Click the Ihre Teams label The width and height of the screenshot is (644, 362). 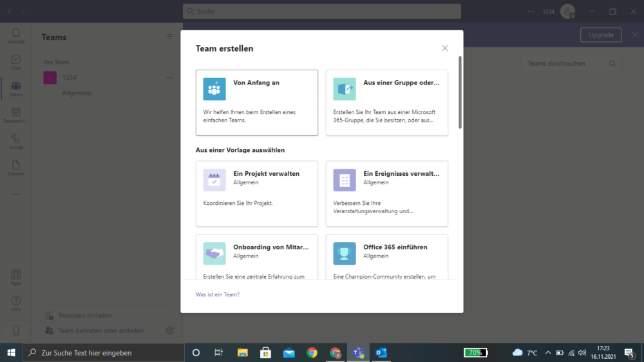[57, 62]
